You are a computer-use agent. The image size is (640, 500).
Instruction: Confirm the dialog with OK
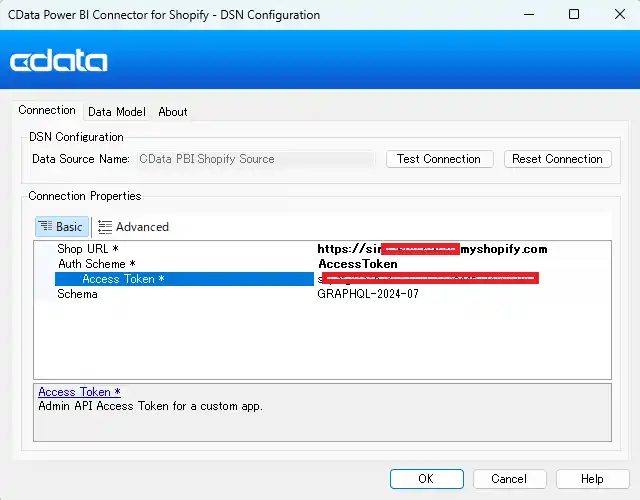pyautogui.click(x=426, y=479)
